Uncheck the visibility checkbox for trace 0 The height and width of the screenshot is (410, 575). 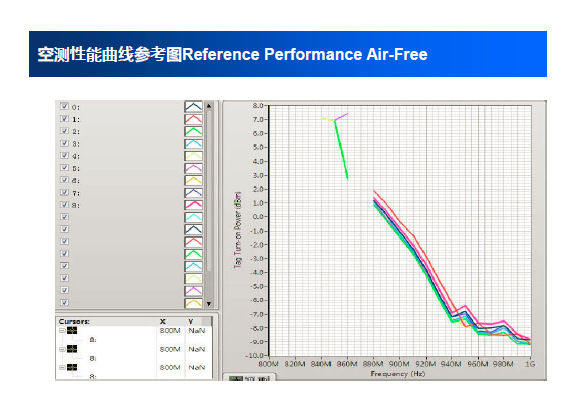pos(65,106)
